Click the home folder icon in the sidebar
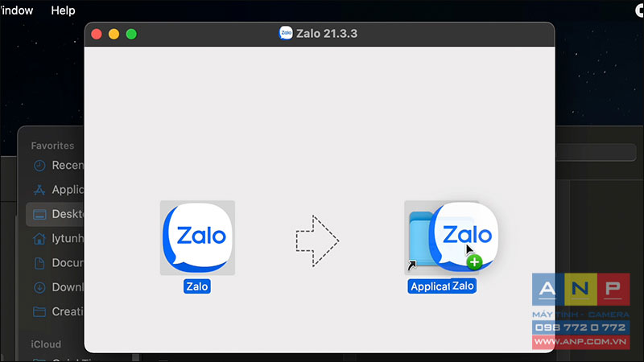 tap(39, 238)
